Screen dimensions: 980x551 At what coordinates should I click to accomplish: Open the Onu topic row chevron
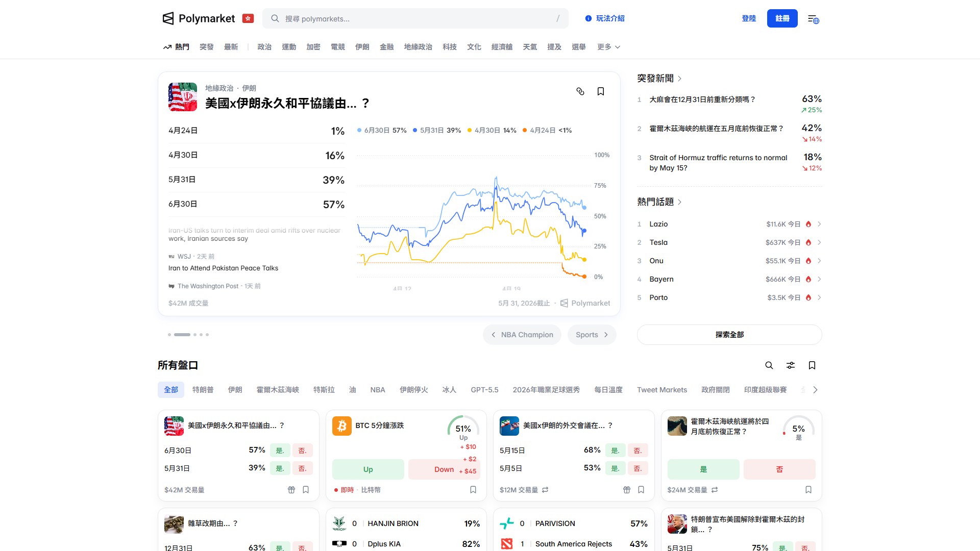[x=819, y=261]
